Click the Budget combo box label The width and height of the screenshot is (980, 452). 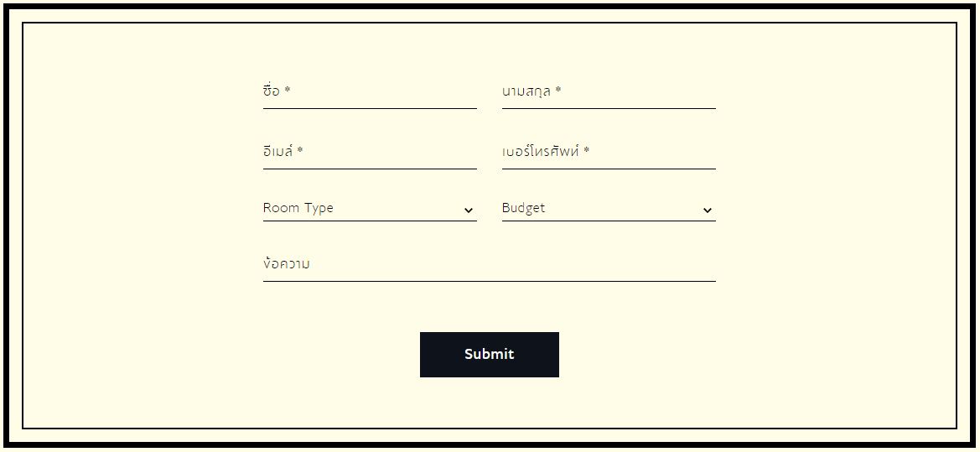coord(523,208)
